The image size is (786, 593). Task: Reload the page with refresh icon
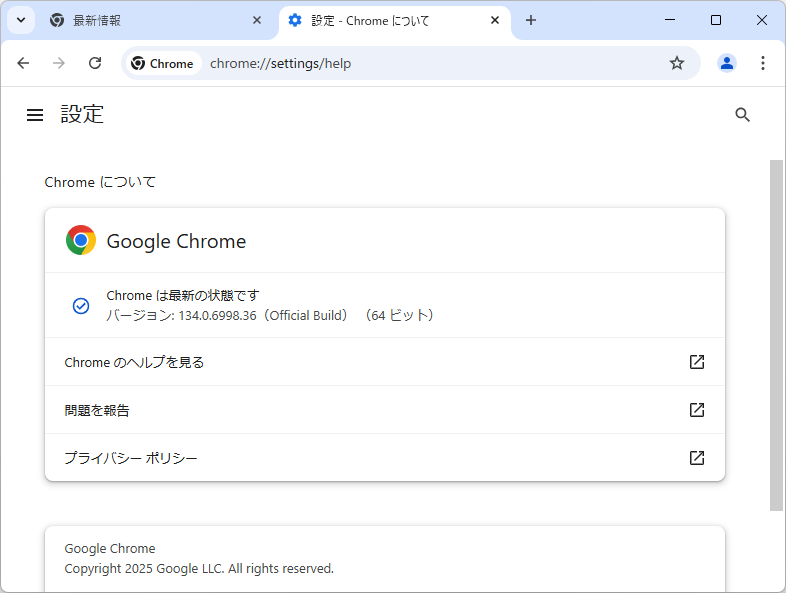[95, 63]
